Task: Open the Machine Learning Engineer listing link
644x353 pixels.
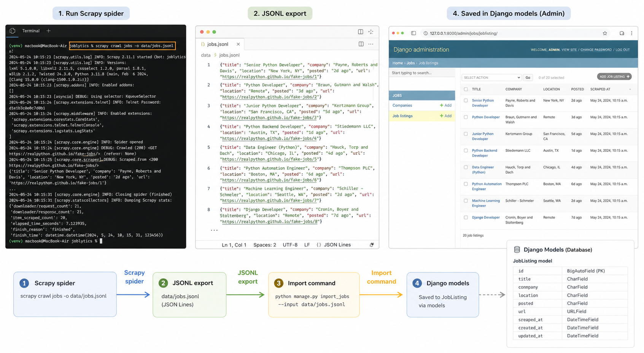Action: point(486,203)
